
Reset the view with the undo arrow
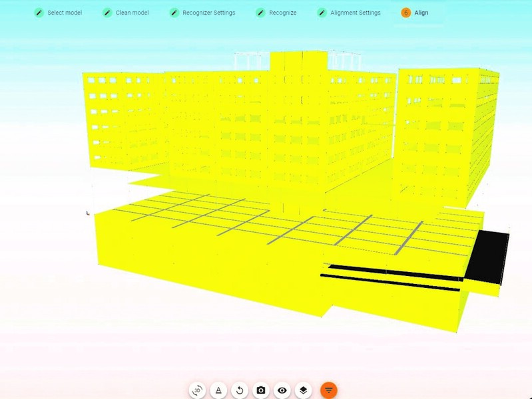coord(240,390)
